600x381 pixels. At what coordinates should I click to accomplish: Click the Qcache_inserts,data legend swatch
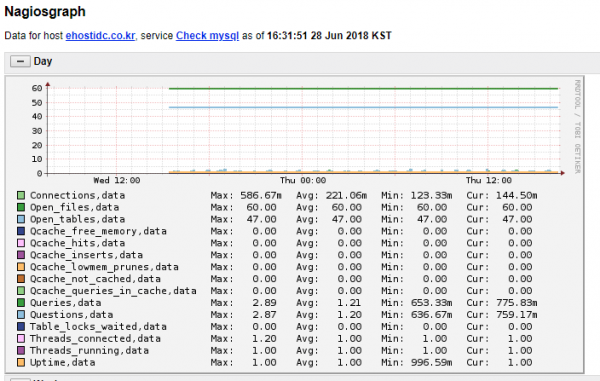click(21, 255)
